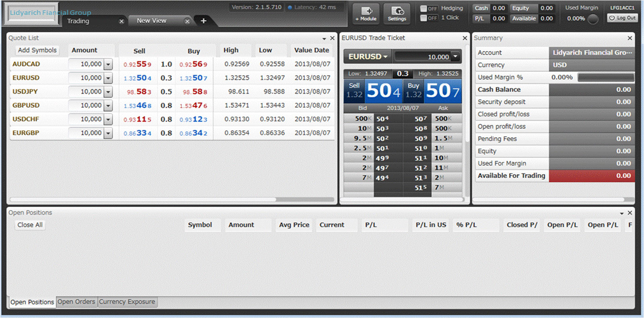
Task: Toggle the 1 Click OFF switch
Action: tap(429, 18)
